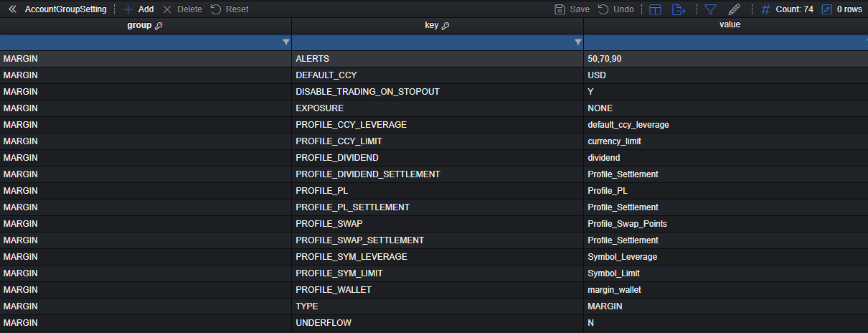Image resolution: width=868 pixels, height=333 pixels.
Task: Sort by the value column header
Action: (726, 25)
